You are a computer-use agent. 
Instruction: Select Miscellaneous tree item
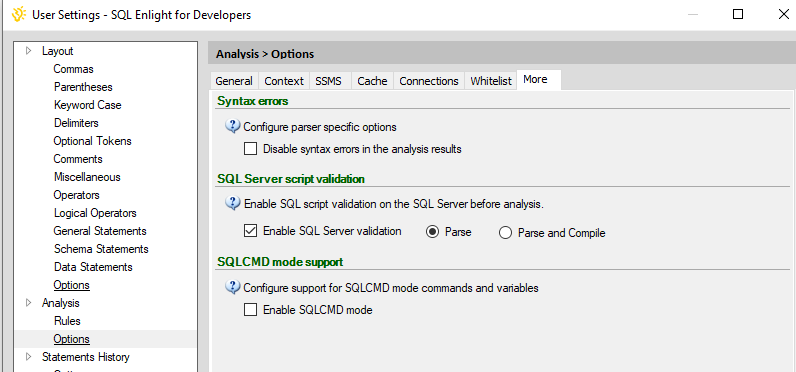pyautogui.click(x=87, y=177)
